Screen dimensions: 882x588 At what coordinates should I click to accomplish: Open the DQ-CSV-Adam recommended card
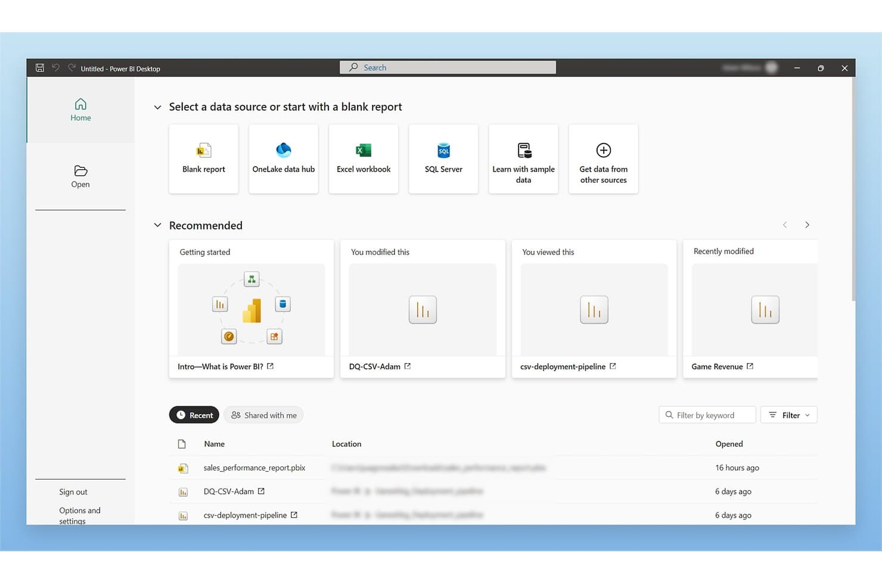coord(423,309)
